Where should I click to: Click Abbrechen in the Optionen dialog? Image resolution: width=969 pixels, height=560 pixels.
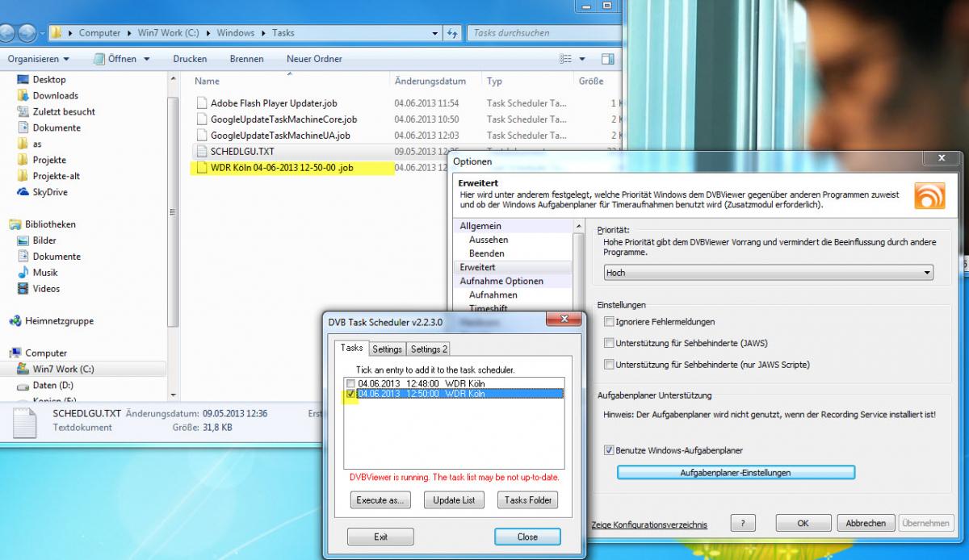click(866, 523)
